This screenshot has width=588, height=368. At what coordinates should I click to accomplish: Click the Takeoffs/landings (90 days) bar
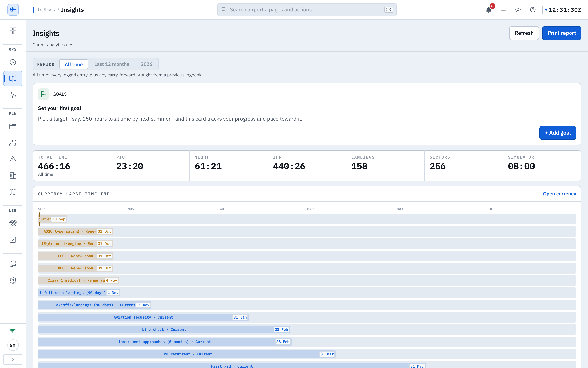point(95,305)
